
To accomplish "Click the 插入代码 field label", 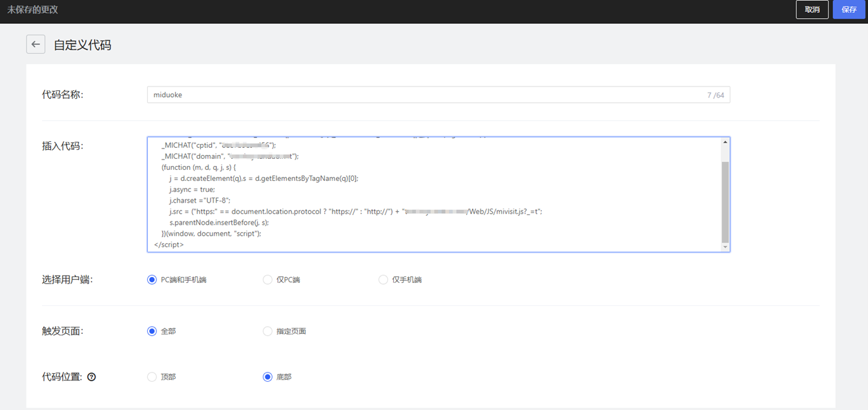I will tap(62, 146).
